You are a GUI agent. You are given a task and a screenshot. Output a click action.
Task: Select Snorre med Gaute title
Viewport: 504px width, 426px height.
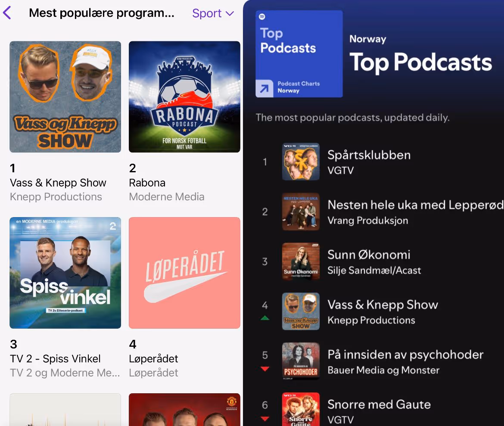[379, 404]
